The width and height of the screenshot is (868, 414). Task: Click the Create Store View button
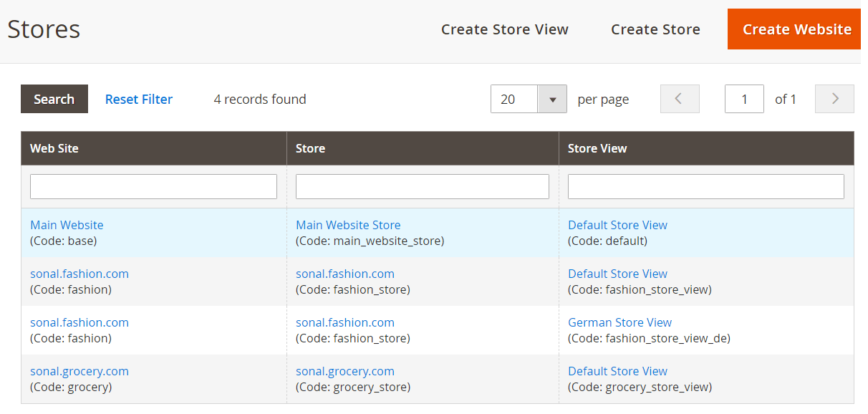point(505,29)
